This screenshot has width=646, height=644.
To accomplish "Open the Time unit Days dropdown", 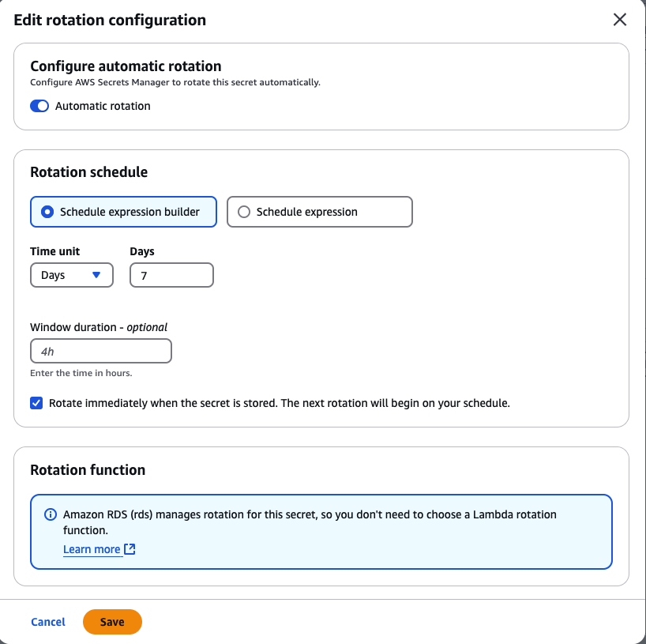I will (71, 275).
